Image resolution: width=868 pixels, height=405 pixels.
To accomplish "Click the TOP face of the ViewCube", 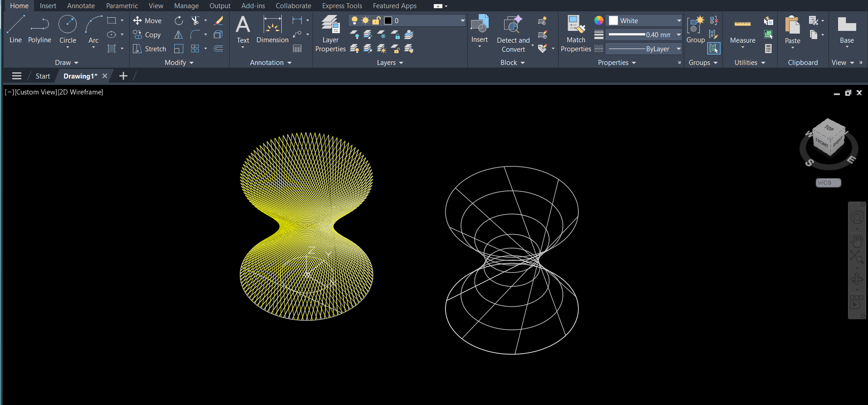I will tap(829, 128).
